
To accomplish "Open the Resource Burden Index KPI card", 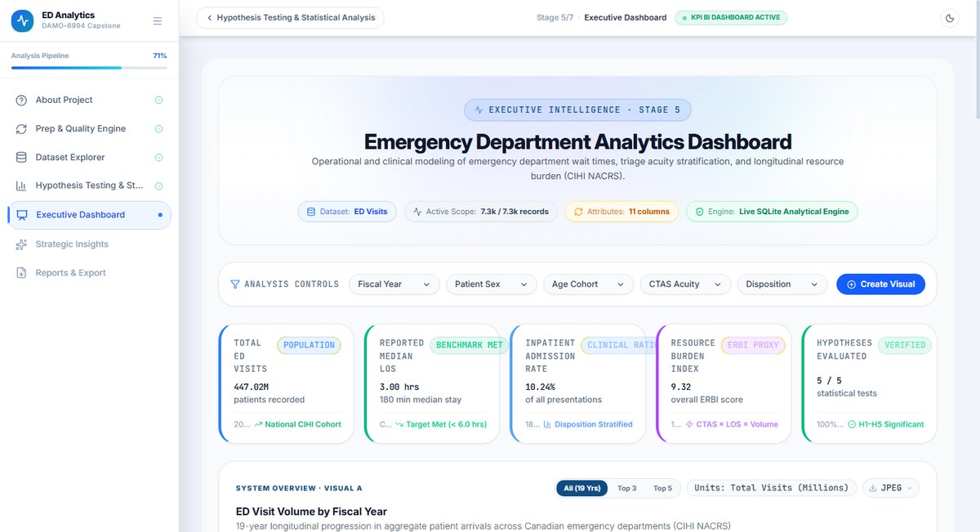I will 724,383.
